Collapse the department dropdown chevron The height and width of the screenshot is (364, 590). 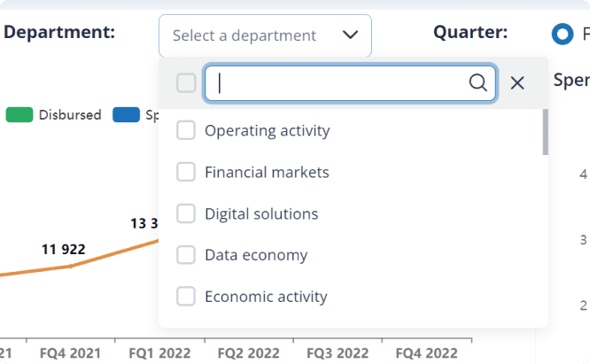[x=350, y=35]
